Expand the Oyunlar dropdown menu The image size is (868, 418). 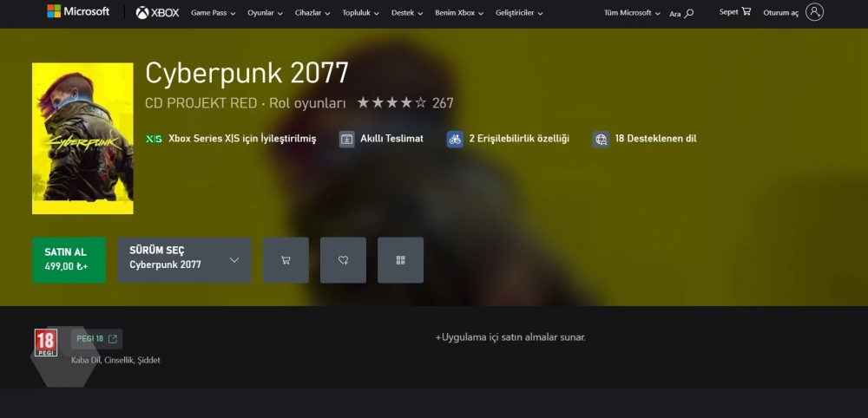(266, 14)
